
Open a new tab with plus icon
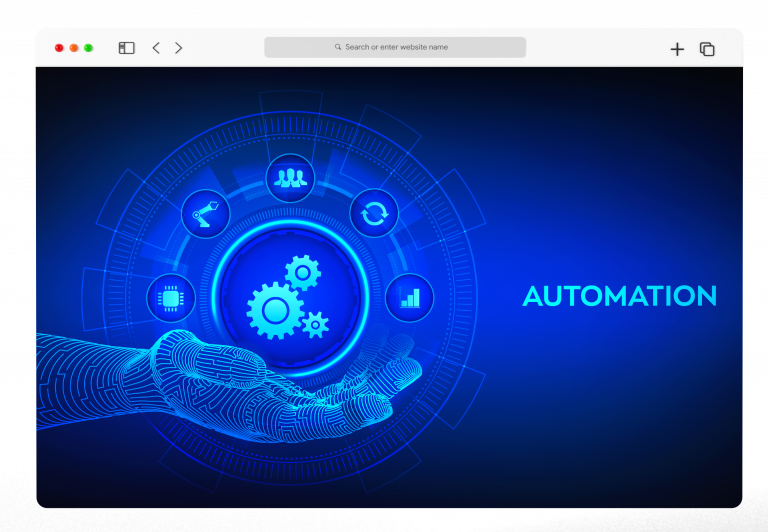click(x=677, y=49)
